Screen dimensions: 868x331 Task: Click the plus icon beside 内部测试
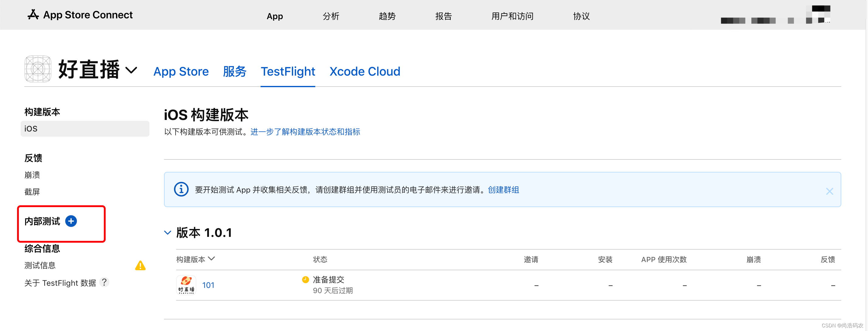pyautogui.click(x=71, y=221)
